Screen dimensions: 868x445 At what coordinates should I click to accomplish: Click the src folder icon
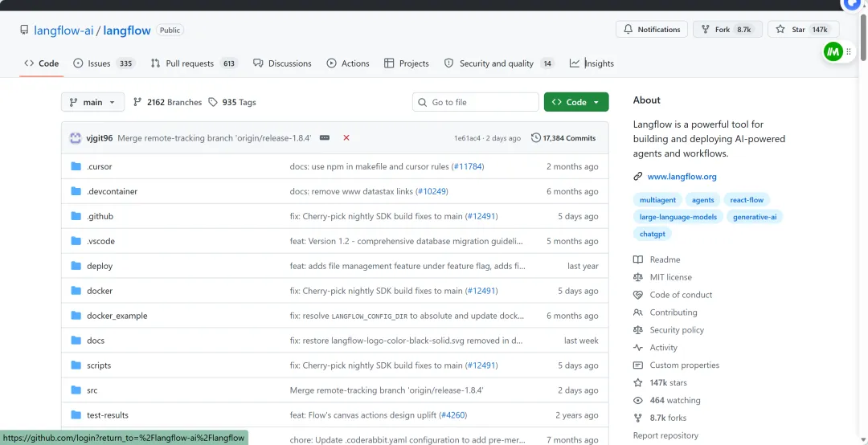[x=76, y=390]
